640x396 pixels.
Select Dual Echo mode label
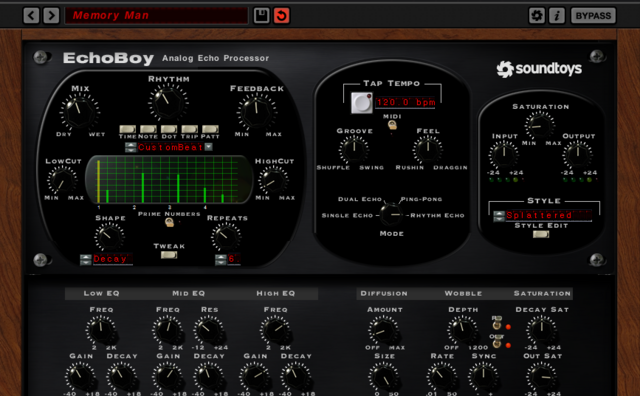click(x=360, y=199)
